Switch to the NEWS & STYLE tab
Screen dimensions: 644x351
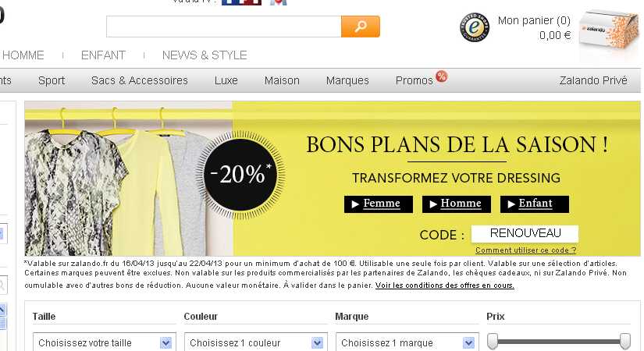(205, 55)
